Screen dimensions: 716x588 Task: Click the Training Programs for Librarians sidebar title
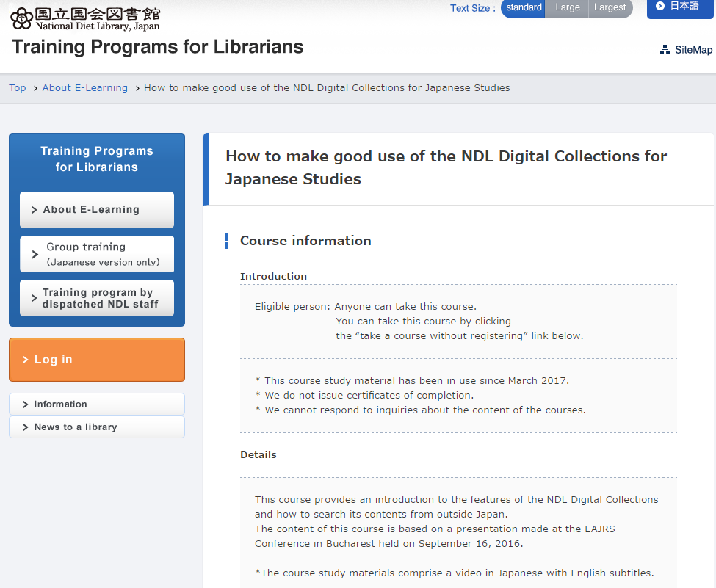click(x=97, y=159)
